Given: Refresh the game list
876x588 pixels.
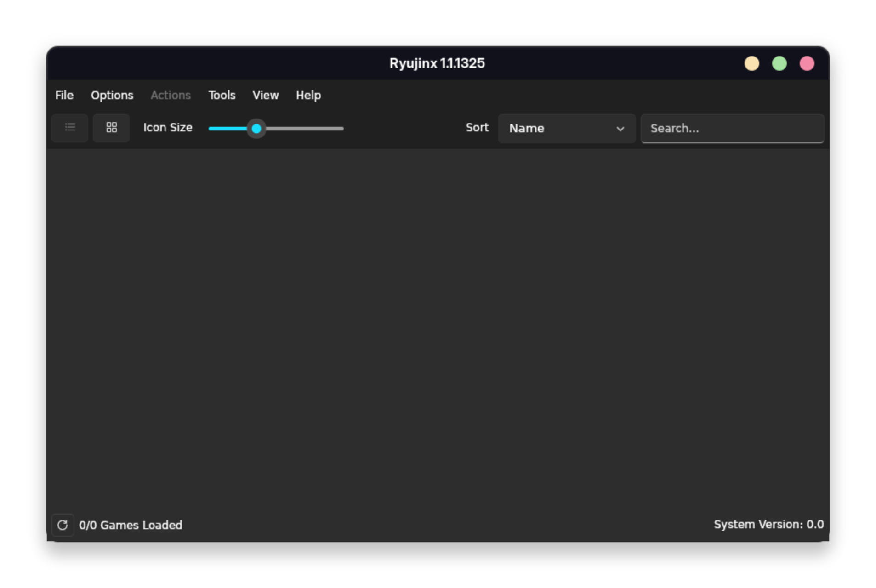Looking at the screenshot, I should 63,525.
